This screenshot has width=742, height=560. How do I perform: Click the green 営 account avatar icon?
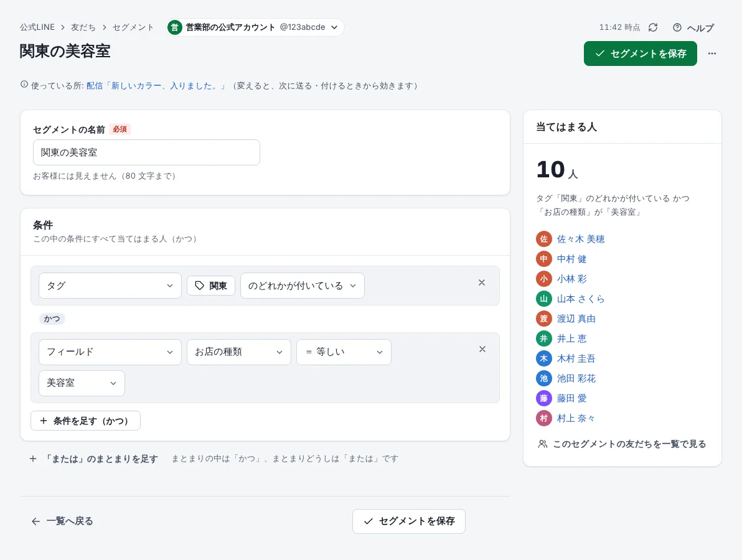[x=175, y=27]
